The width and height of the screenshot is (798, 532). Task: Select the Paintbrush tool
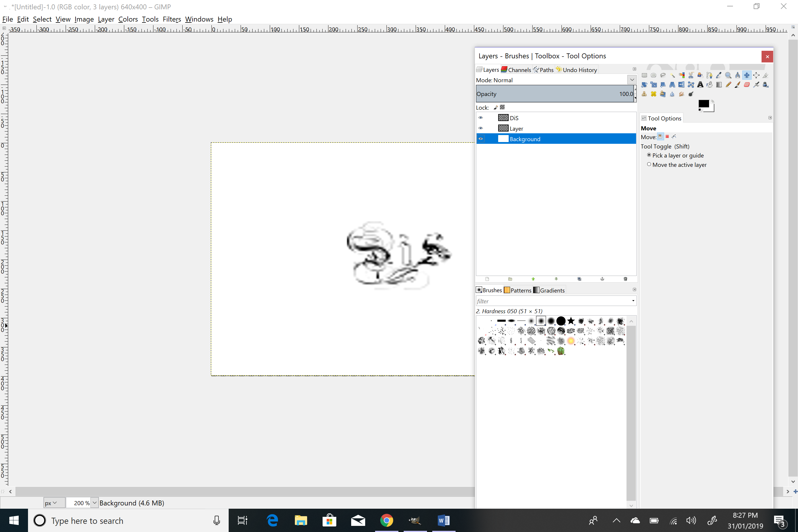click(737, 85)
